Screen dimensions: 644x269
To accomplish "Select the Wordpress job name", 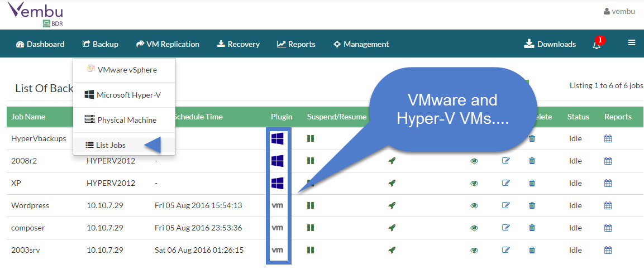I will pos(30,205).
